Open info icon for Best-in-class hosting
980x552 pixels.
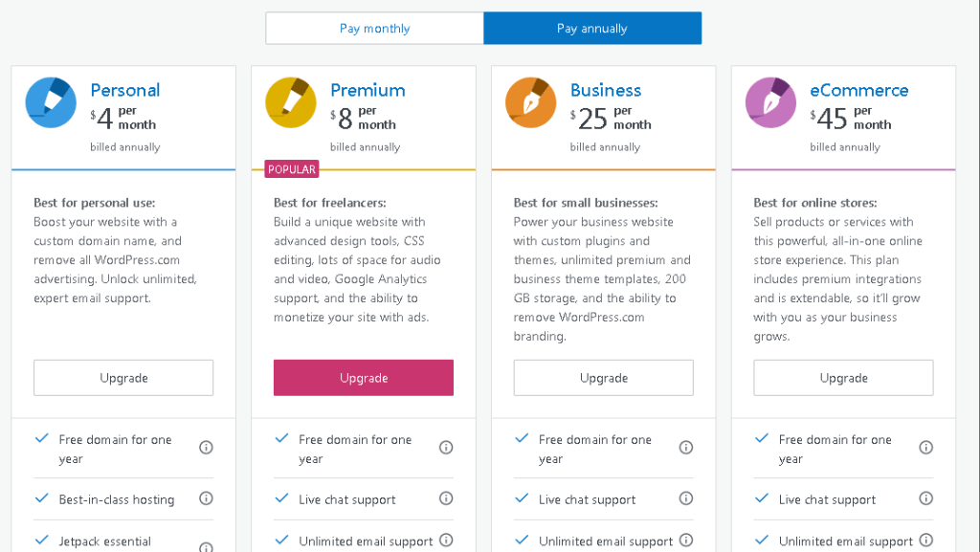(x=206, y=498)
